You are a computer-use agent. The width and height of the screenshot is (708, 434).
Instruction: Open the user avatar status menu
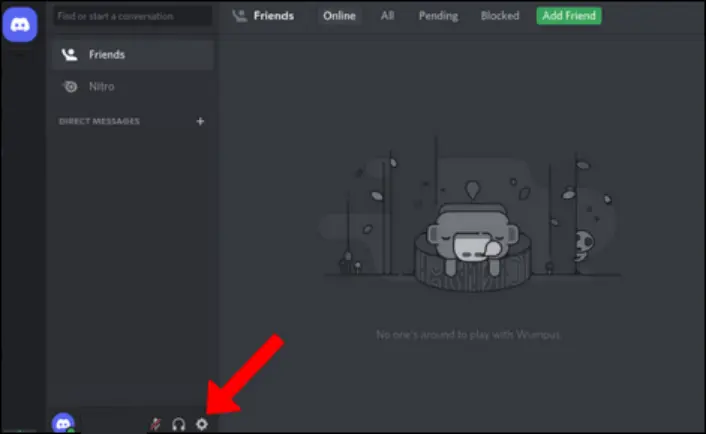click(x=63, y=423)
